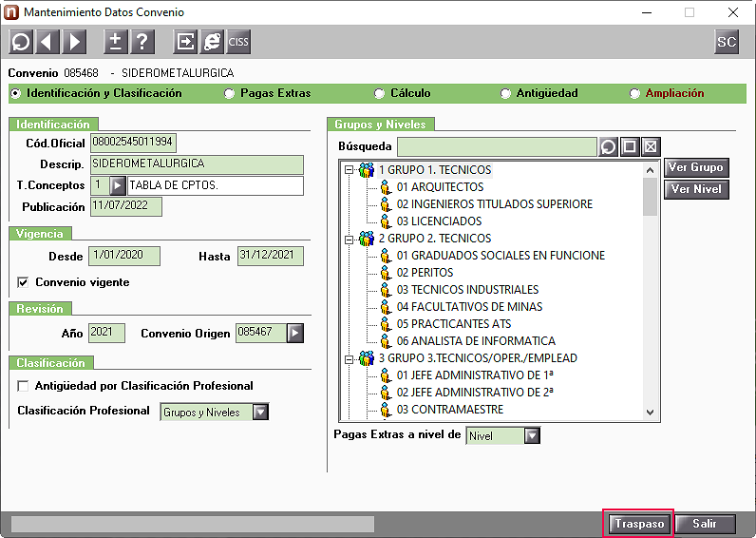Click the plus-minus toolbar icon
The height and width of the screenshot is (538, 756).
[x=115, y=42]
